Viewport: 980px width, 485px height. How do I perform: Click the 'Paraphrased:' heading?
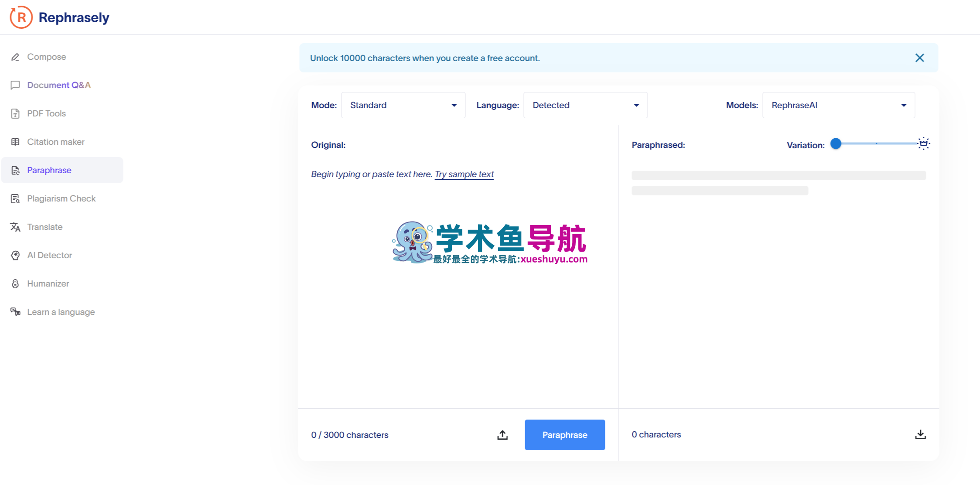658,145
